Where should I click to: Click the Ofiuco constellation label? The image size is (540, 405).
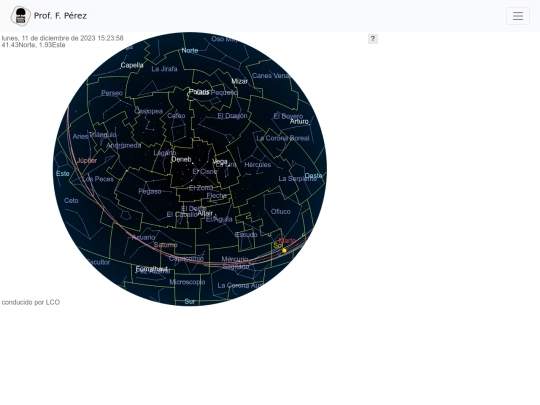pyautogui.click(x=281, y=211)
